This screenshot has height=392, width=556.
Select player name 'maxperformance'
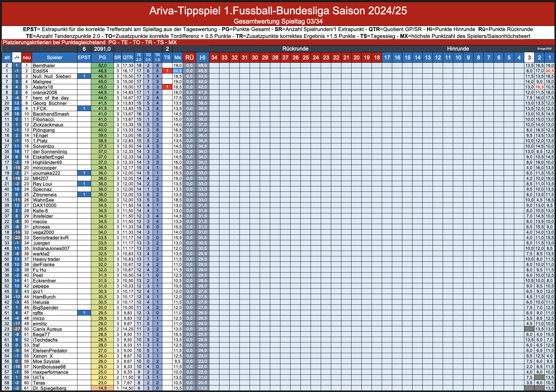(x=51, y=372)
